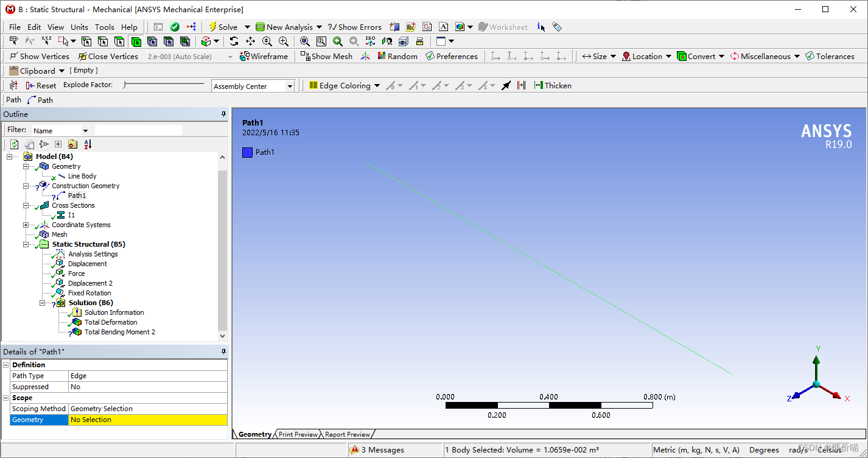
Task: Open the Assembly Center dropdown
Action: [290, 86]
